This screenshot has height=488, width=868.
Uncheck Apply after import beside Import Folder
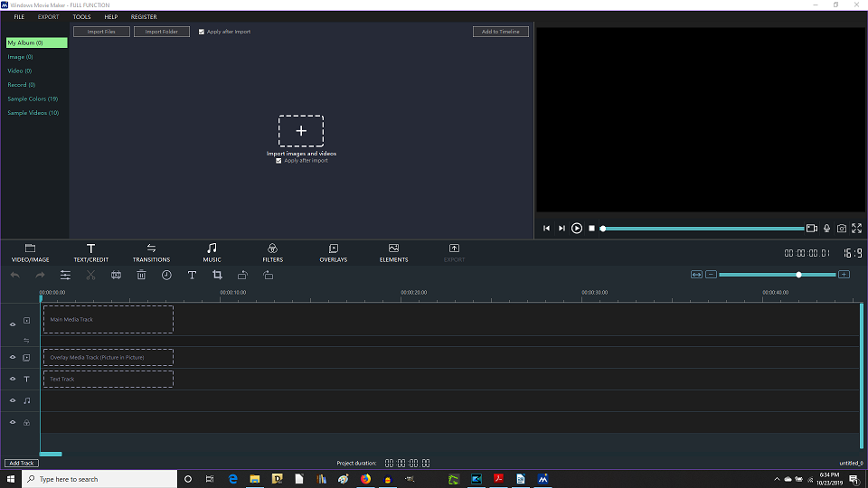tap(202, 32)
